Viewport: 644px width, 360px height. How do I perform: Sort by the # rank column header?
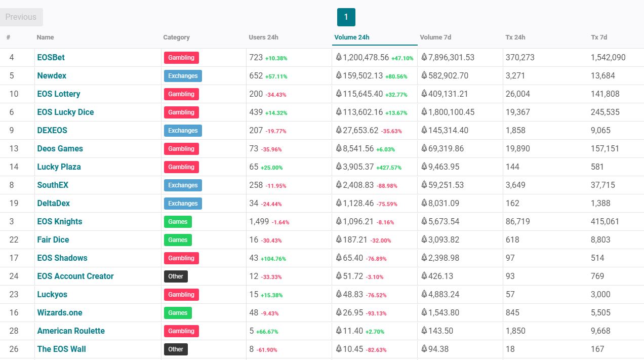coord(9,37)
